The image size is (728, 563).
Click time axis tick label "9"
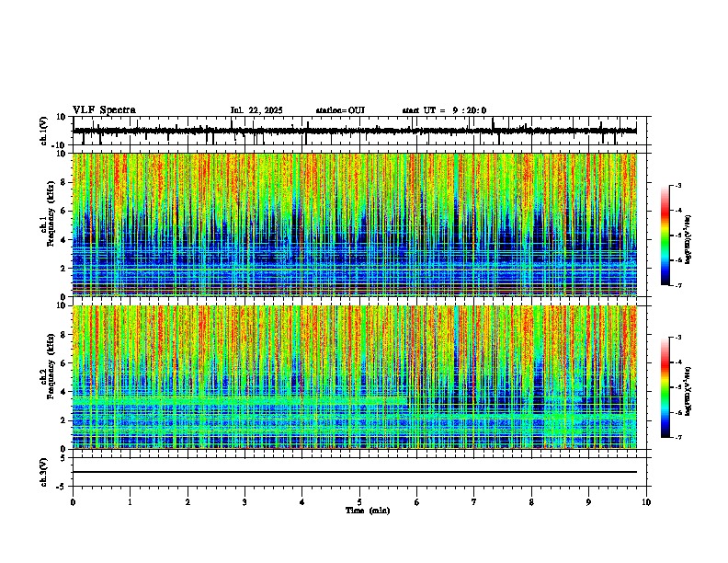(x=588, y=502)
